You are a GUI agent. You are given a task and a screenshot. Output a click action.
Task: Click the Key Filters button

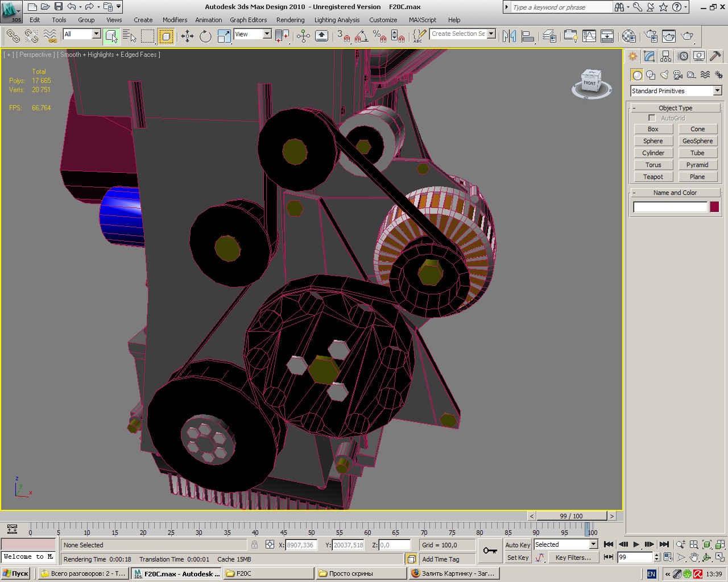(573, 558)
